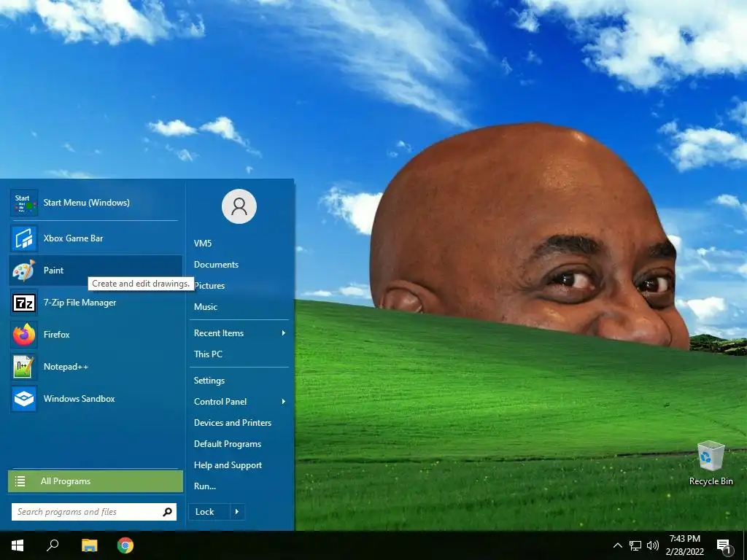Image resolution: width=747 pixels, height=560 pixels.
Task: Open Help and Support
Action: [228, 465]
